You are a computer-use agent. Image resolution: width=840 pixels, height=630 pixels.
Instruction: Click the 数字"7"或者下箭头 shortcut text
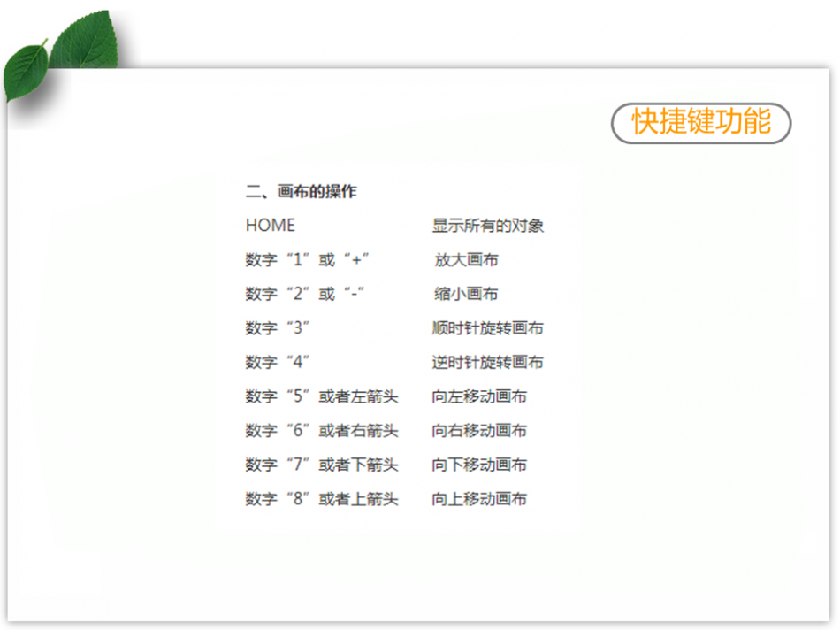pos(322,465)
